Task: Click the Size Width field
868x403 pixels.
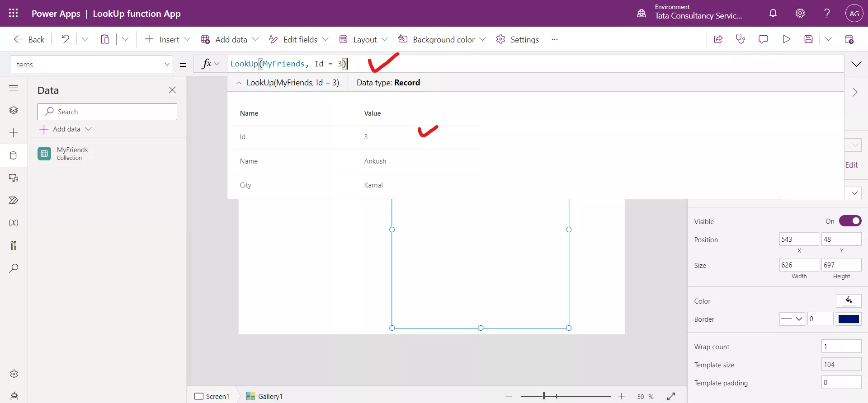Action: pyautogui.click(x=799, y=265)
